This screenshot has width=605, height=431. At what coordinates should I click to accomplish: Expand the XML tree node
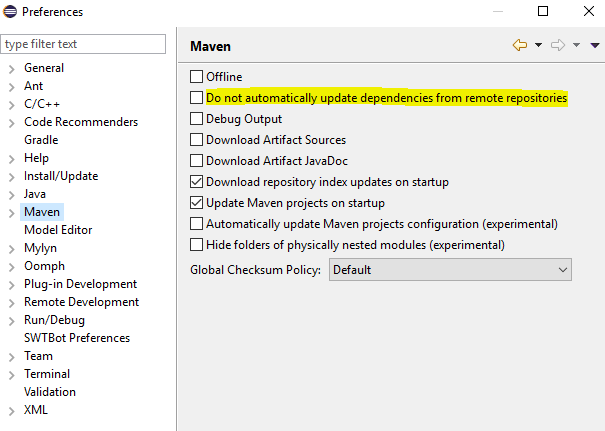12,411
